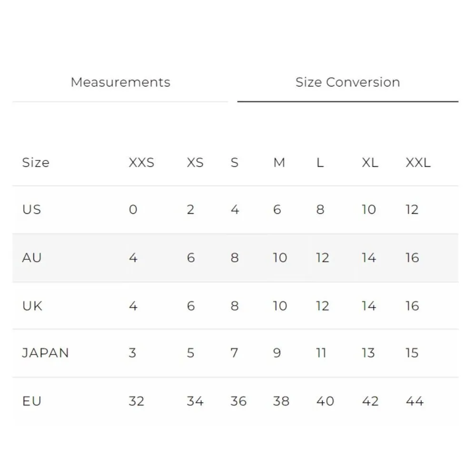
Task: Click the XXS size column header
Action: tap(141, 163)
